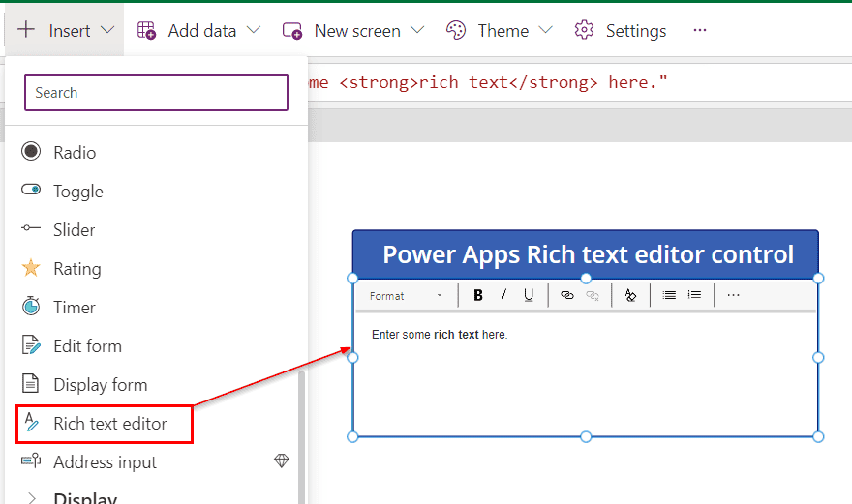This screenshot has width=852, height=504.
Task: Click the Timer stopwatch icon
Action: 31,306
